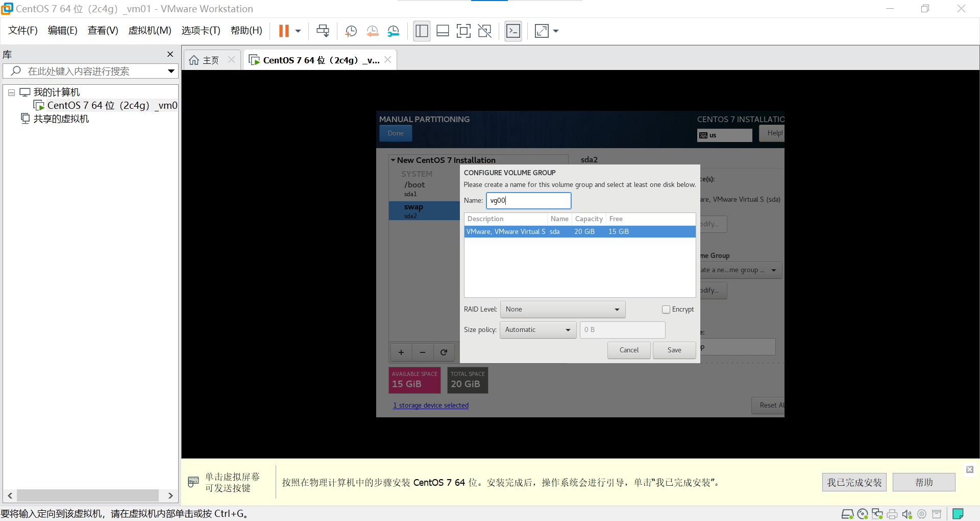Revert to the previous snapshot icon
This screenshot has width=980, height=521.
[x=373, y=31]
